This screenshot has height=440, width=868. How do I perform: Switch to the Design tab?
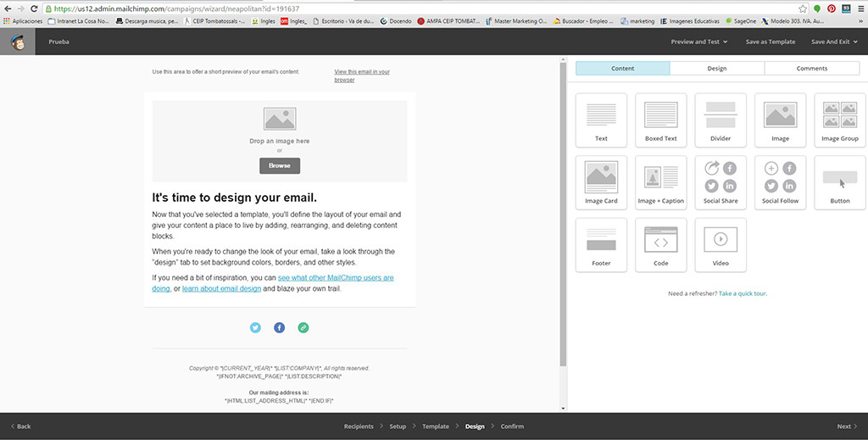[x=717, y=69]
